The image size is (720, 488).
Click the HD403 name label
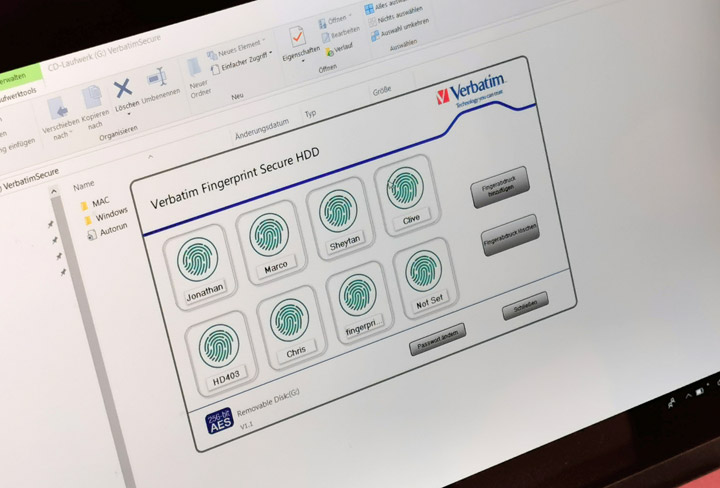coord(226,376)
